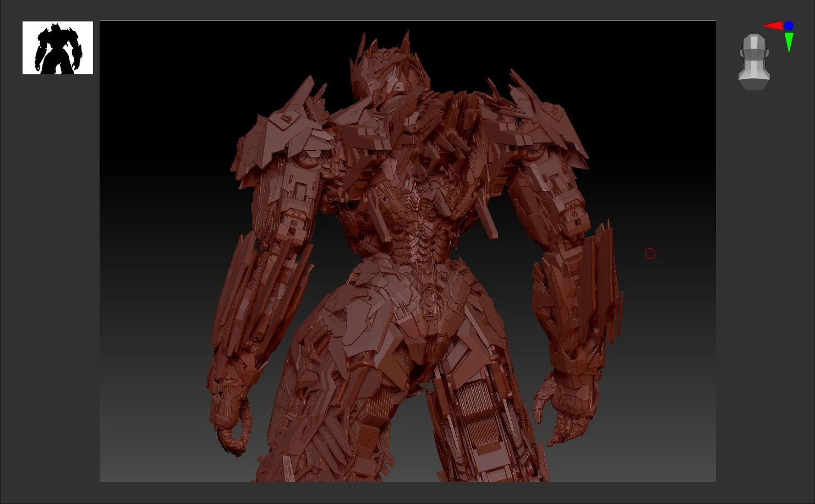This screenshot has width=815, height=504.
Task: Click the red circular brush cursor
Action: click(650, 253)
